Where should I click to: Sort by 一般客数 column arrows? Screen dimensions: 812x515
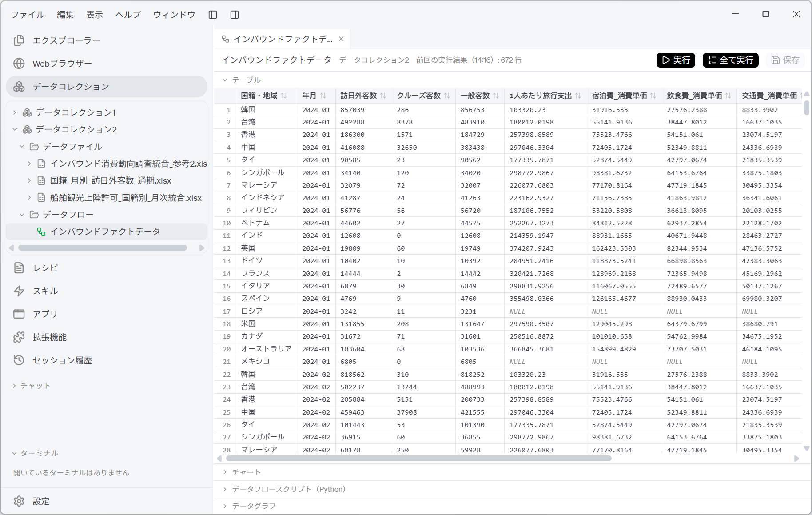496,96
